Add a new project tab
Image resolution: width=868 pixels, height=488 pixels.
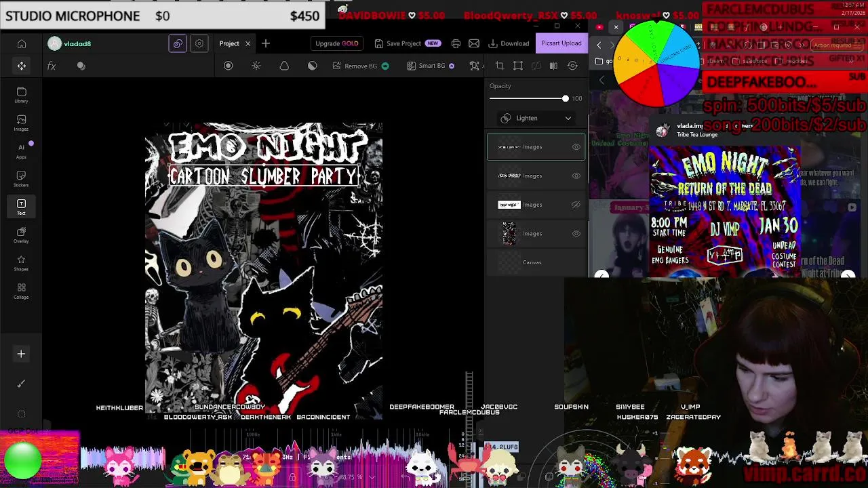(x=266, y=43)
